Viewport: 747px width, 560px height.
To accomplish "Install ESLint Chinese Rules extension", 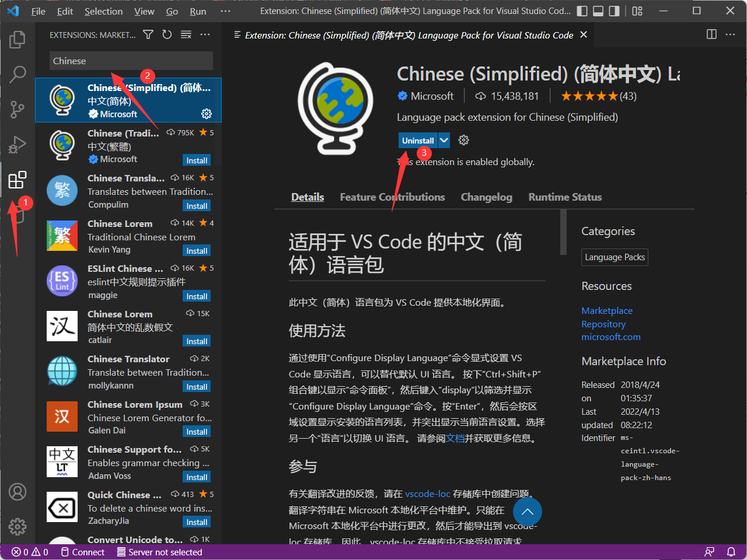I will (x=197, y=296).
